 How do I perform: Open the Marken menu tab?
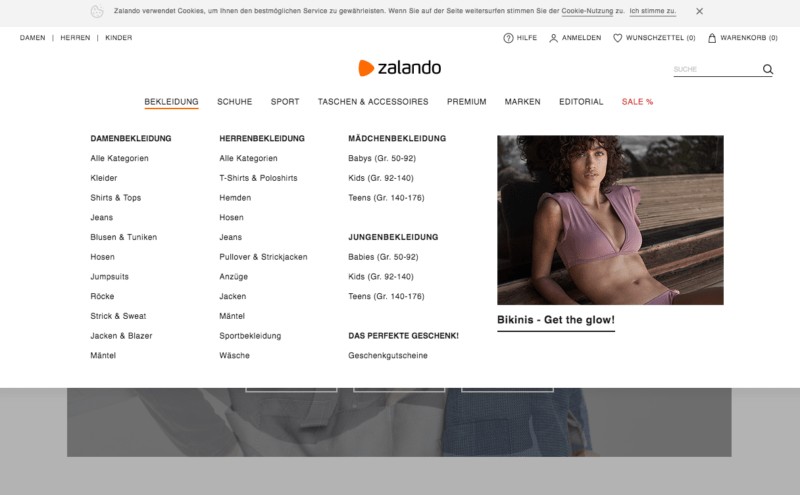tap(522, 102)
